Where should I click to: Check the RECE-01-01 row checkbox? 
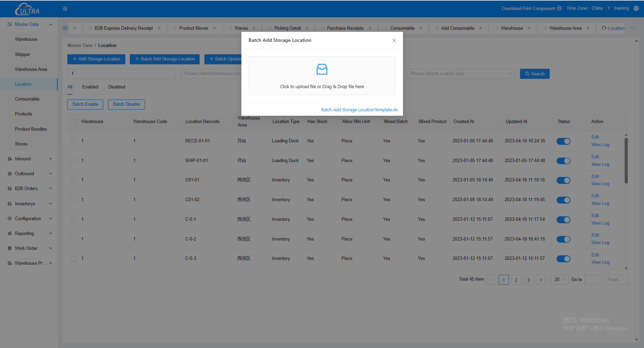point(73,141)
